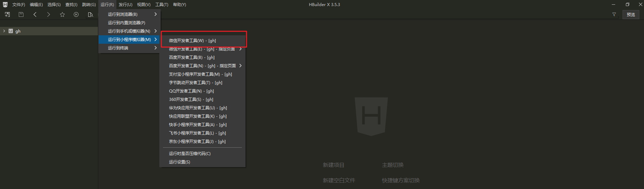Image resolution: width=644 pixels, height=189 pixels.
Task: Run 快应用联盟开发者工具(K) - [gh]
Action: pyautogui.click(x=203, y=116)
